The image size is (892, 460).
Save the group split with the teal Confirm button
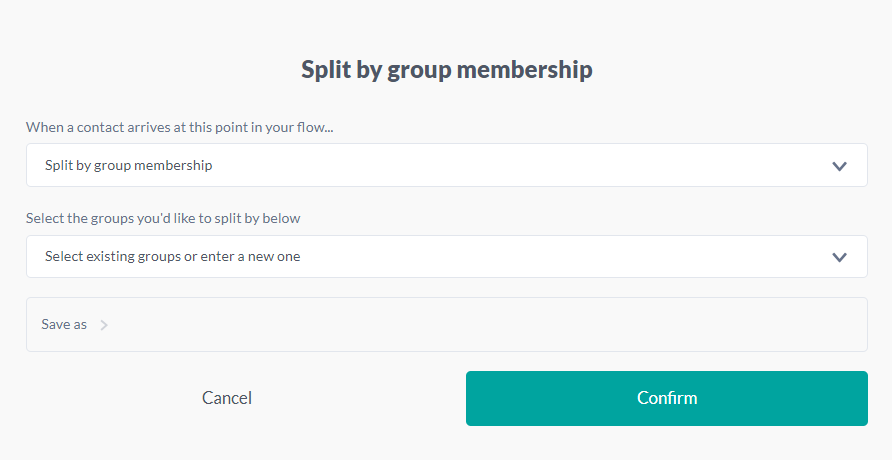666,398
